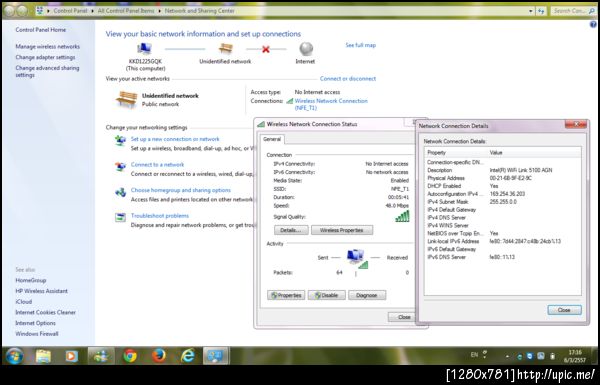Click Troubleshoot problems link

click(160, 216)
